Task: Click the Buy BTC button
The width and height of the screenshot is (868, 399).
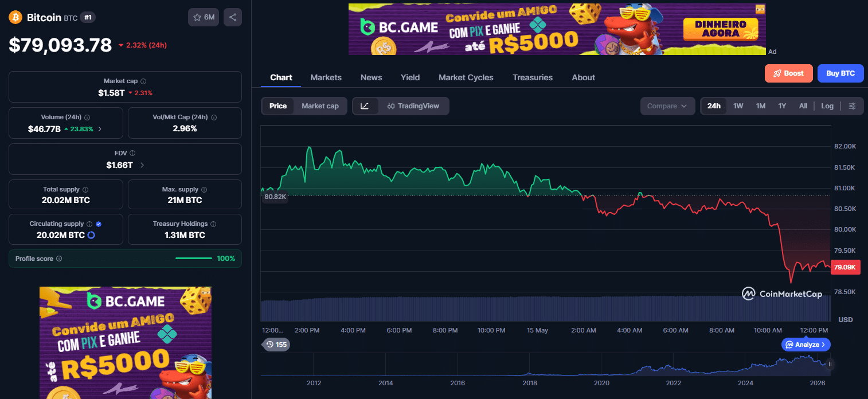Action: [840, 73]
